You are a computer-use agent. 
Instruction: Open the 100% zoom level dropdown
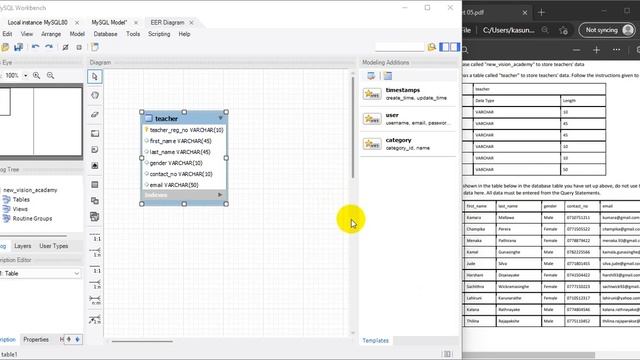25,76
